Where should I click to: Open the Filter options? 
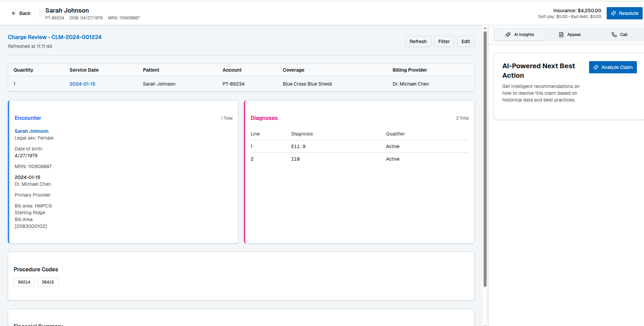pyautogui.click(x=444, y=41)
